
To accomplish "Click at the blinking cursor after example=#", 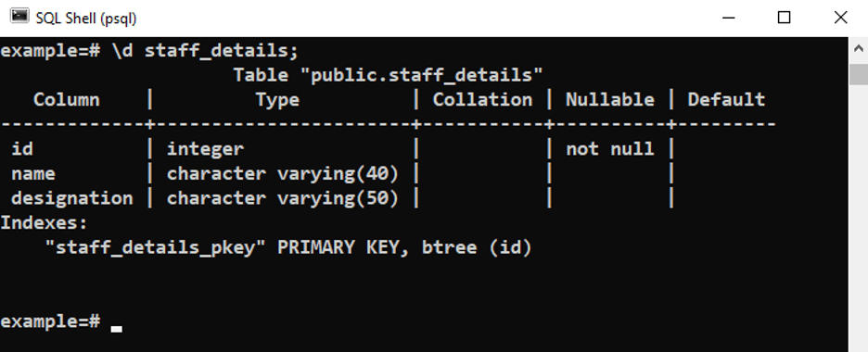I will [116, 328].
